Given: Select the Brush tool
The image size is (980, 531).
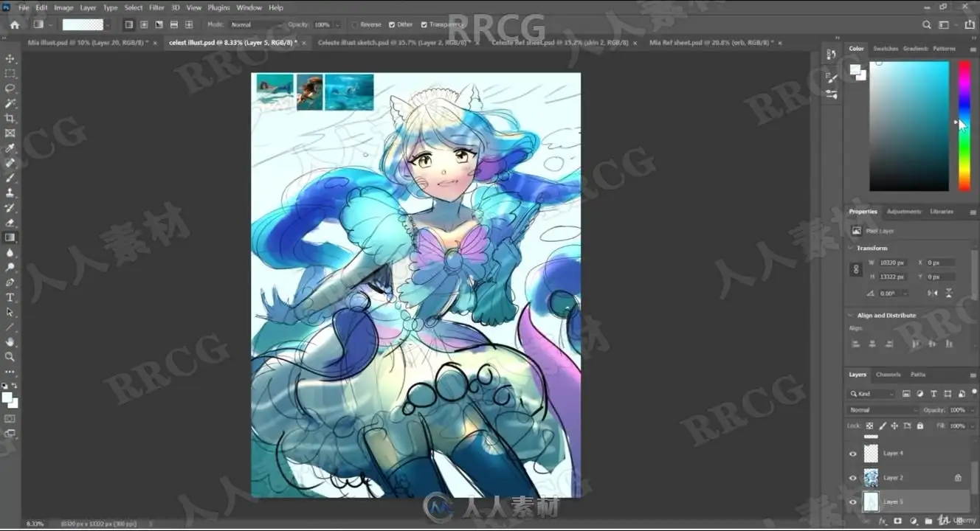Looking at the screenshot, I should tap(10, 178).
